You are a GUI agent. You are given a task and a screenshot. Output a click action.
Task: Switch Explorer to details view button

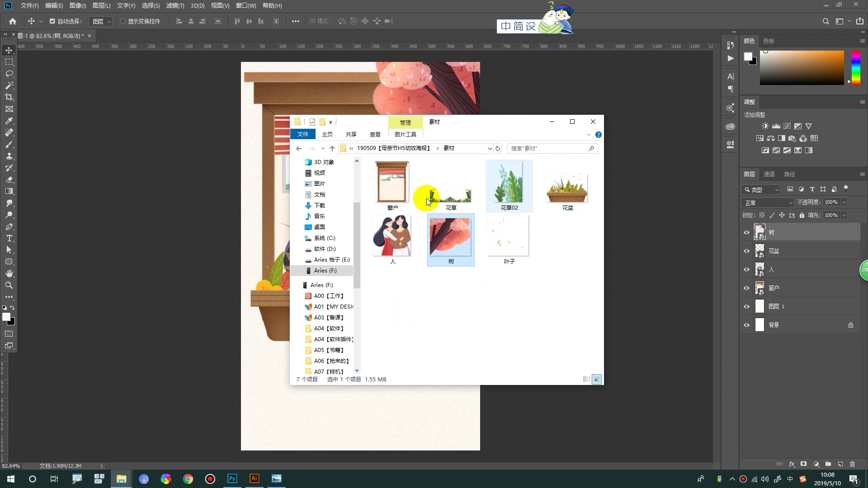point(586,380)
